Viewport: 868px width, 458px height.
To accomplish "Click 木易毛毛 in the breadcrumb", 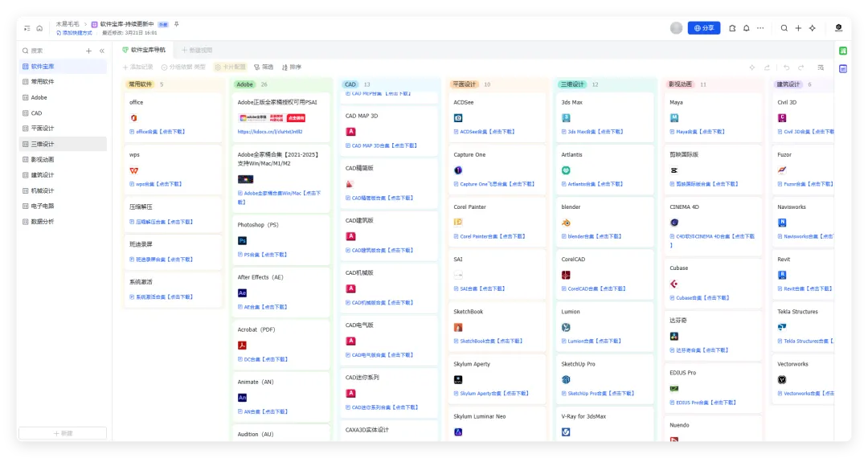I will pos(67,24).
